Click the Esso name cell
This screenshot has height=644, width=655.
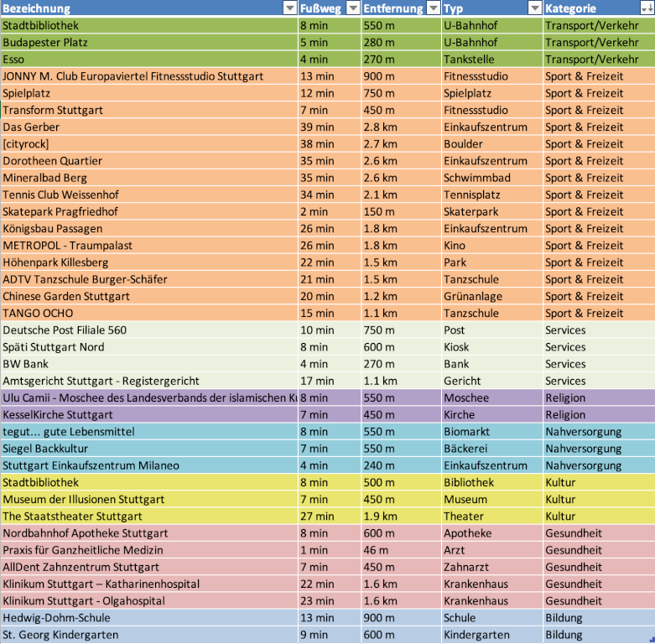[149, 60]
